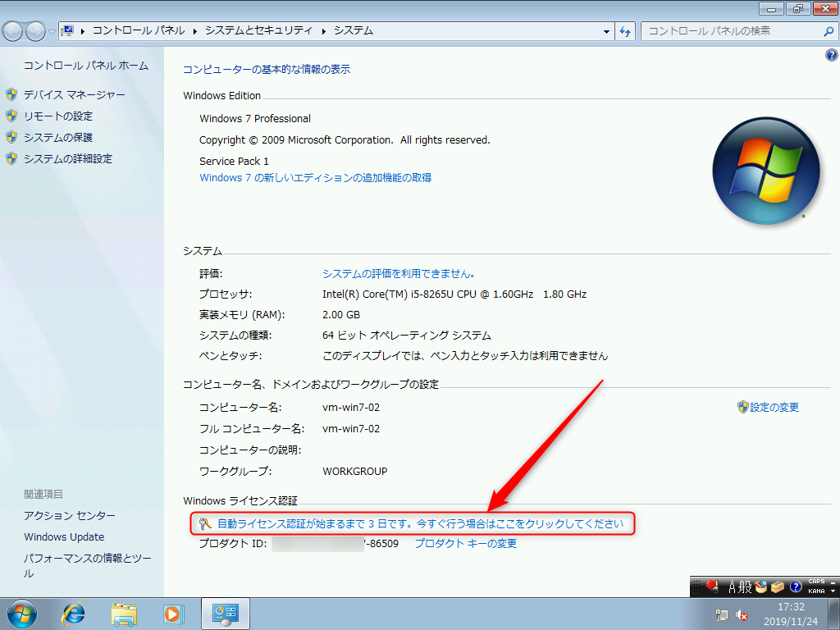This screenshot has height=630, width=840.
Task: Click the address bar refresh button
Action: tap(624, 32)
